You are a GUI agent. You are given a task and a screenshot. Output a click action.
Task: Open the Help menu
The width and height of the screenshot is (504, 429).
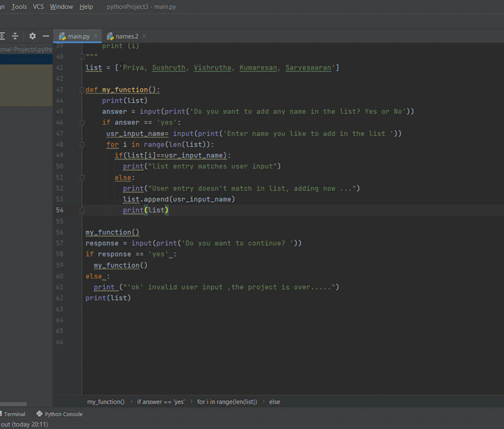(86, 7)
